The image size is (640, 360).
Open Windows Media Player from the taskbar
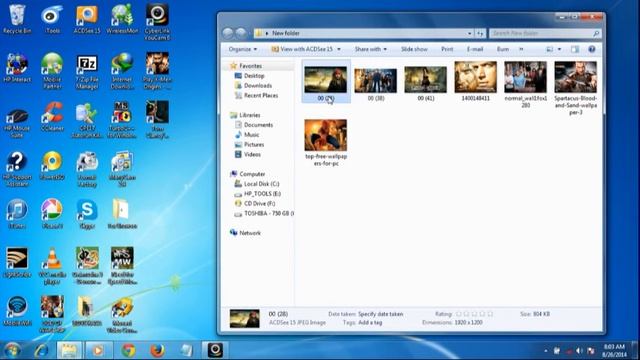98,350
